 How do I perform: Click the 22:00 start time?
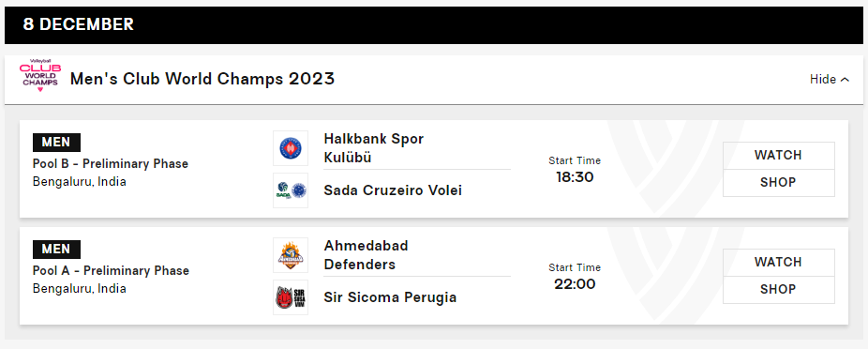[x=575, y=284]
